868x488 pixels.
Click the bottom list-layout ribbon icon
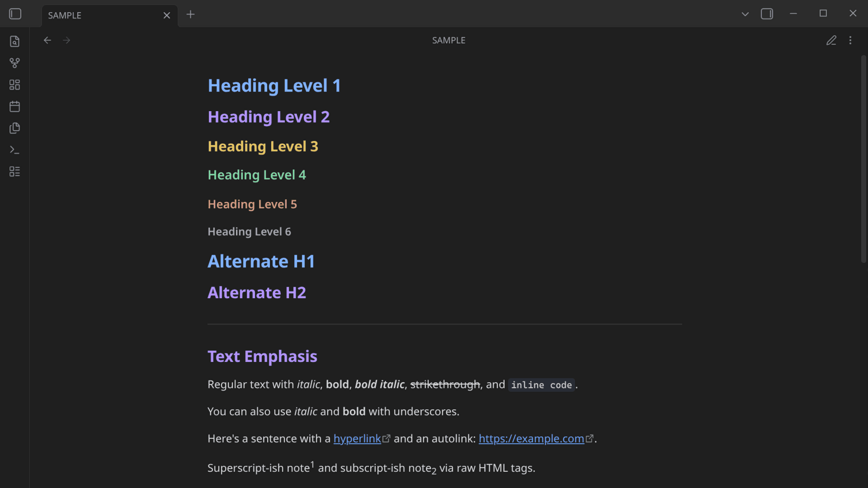click(x=14, y=171)
